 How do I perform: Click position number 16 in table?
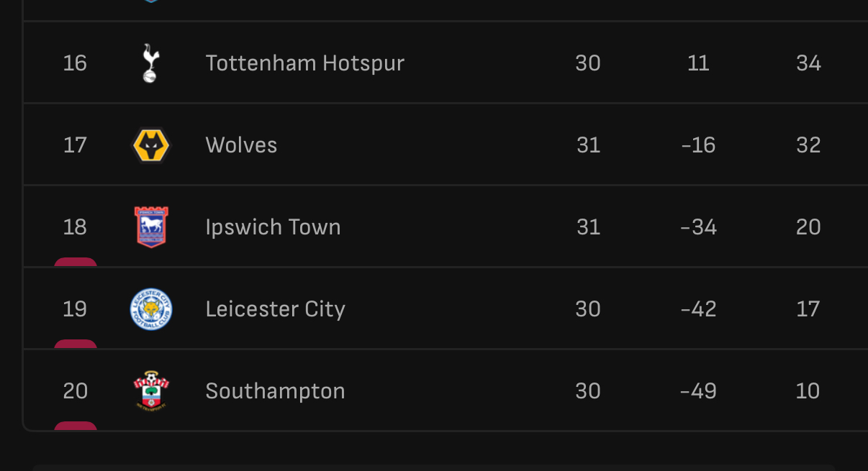coord(75,63)
